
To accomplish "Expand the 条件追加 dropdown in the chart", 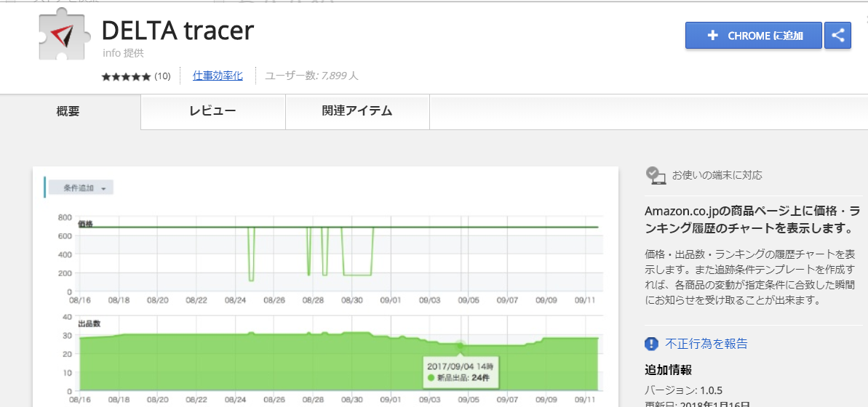I will click(x=81, y=188).
